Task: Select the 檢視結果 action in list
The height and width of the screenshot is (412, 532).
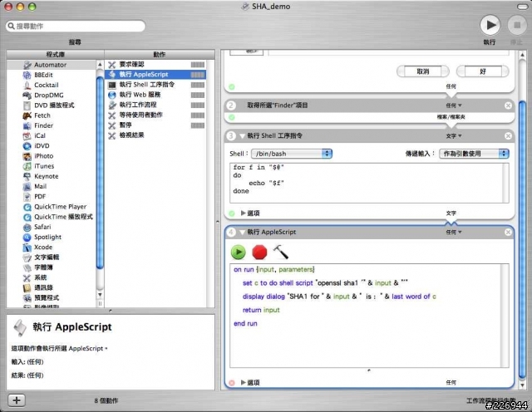Action: tap(156, 135)
